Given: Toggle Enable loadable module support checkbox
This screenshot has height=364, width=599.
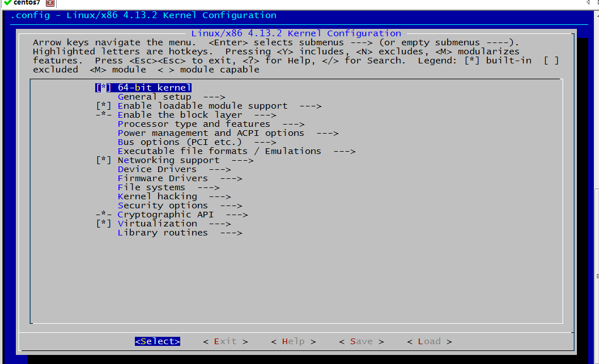Looking at the screenshot, I should pos(104,106).
